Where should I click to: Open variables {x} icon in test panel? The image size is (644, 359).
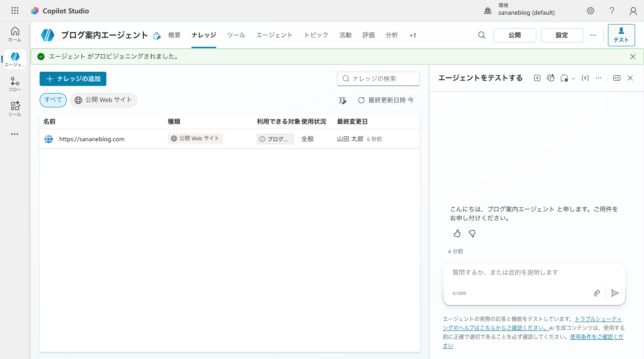coord(586,78)
